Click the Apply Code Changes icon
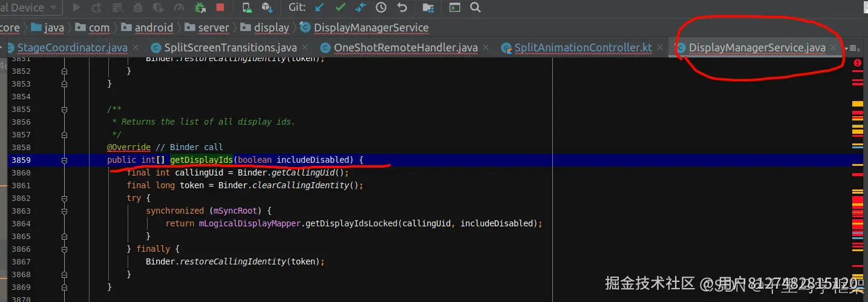 (x=117, y=7)
